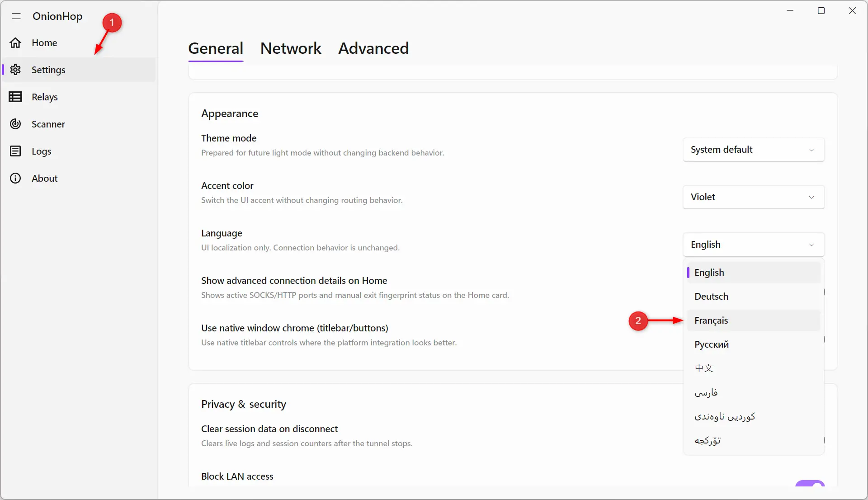
Task: Choose فارسی from the language list
Action: point(754,392)
